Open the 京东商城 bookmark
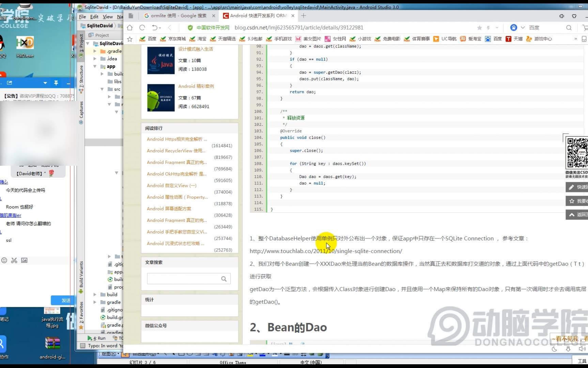This screenshot has width=588, height=368. pyautogui.click(x=173, y=39)
